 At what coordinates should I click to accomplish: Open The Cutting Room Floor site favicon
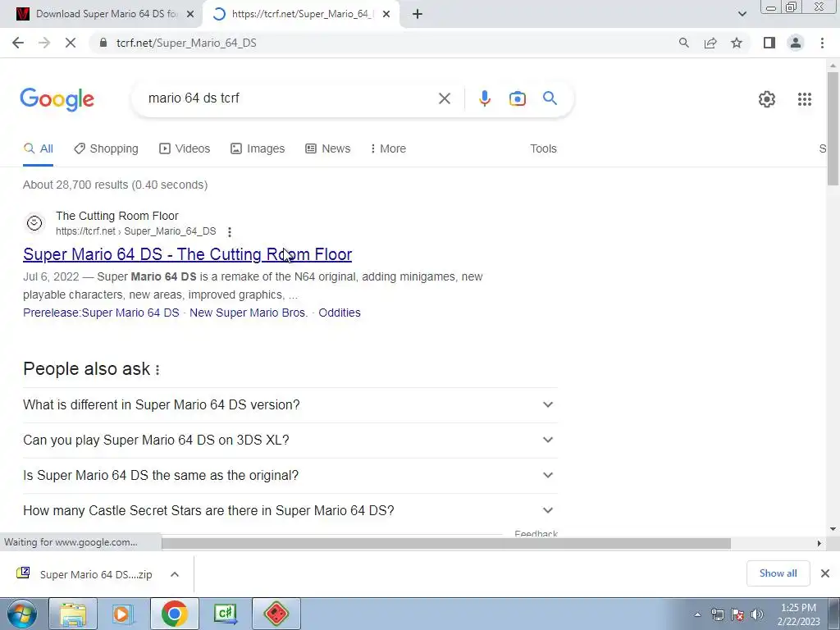[x=34, y=223]
